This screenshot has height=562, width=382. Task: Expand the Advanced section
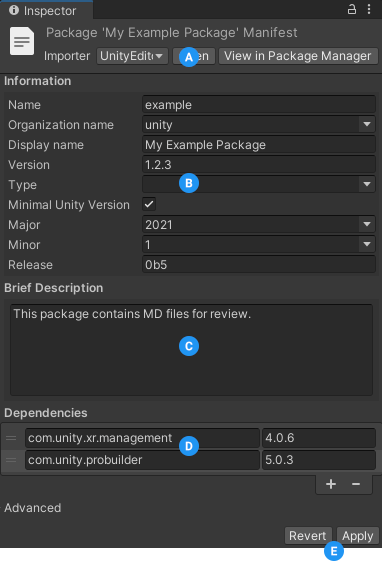(x=33, y=508)
